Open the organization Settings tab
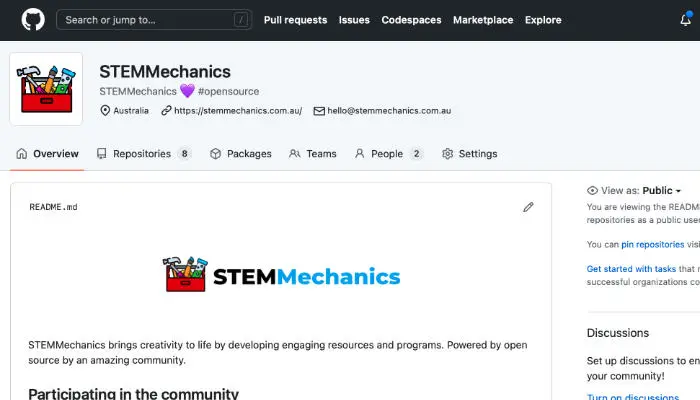Image resolution: width=700 pixels, height=400 pixels. [x=469, y=154]
